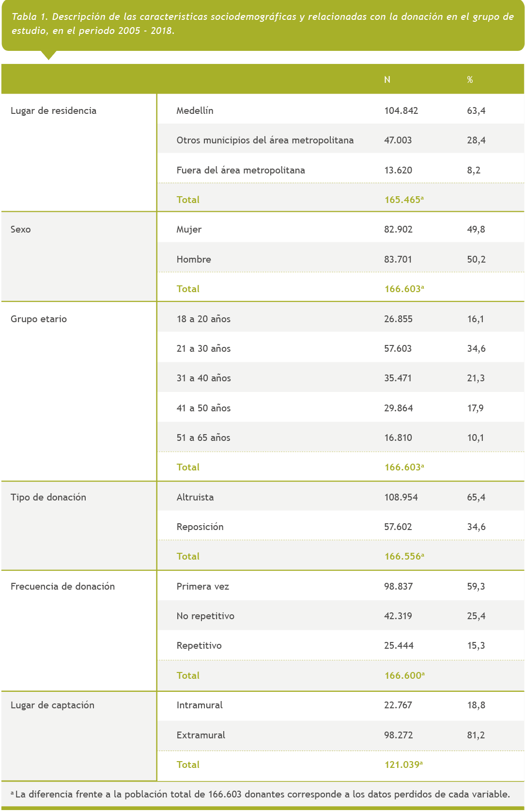
Task: Click the Hombre row label
Action: (x=194, y=259)
